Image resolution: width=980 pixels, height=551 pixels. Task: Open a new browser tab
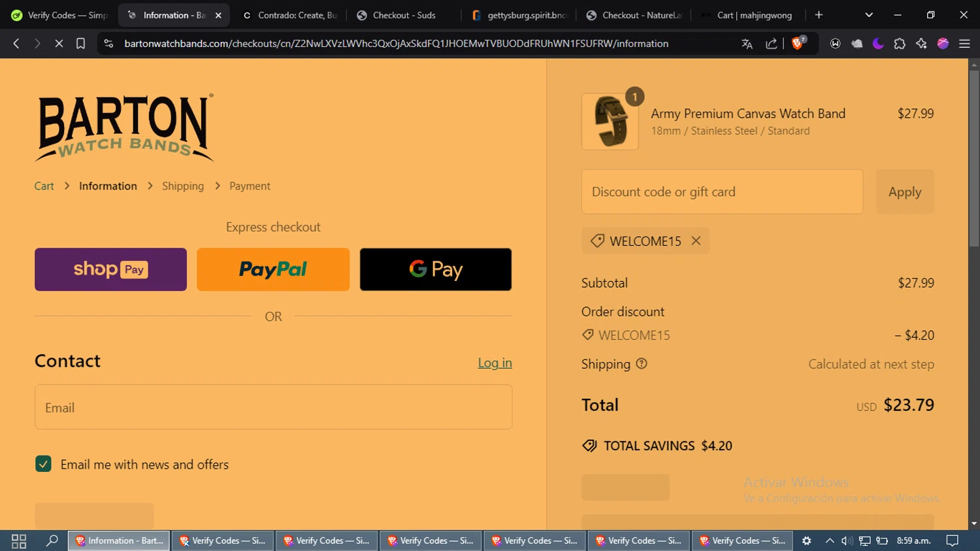pos(819,15)
